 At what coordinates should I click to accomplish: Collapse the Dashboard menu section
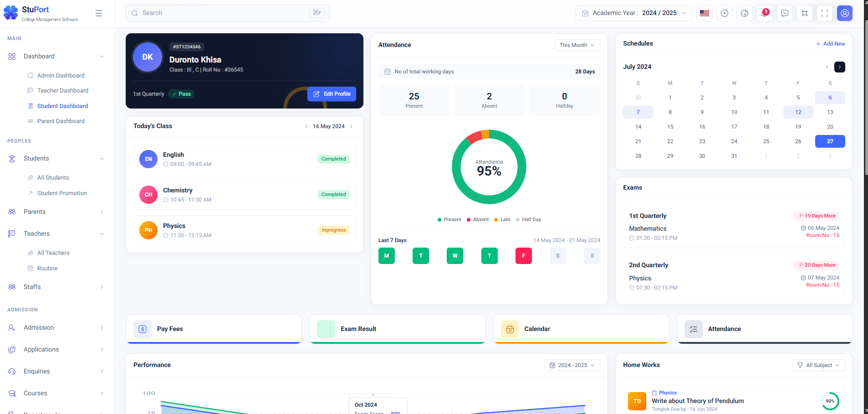click(56, 57)
